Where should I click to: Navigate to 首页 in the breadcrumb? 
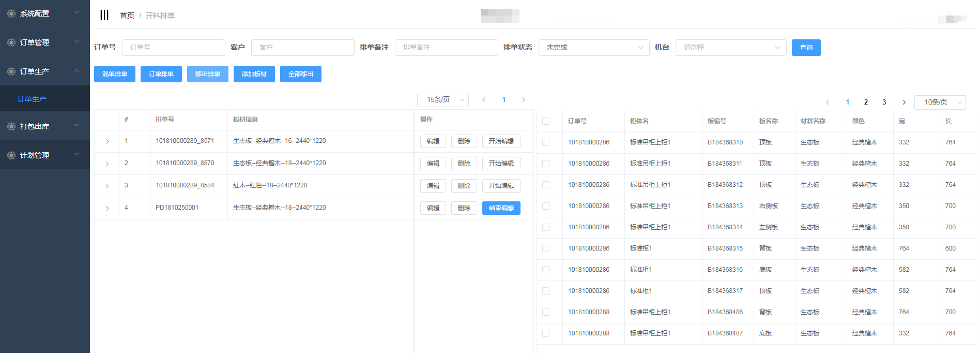click(x=127, y=16)
